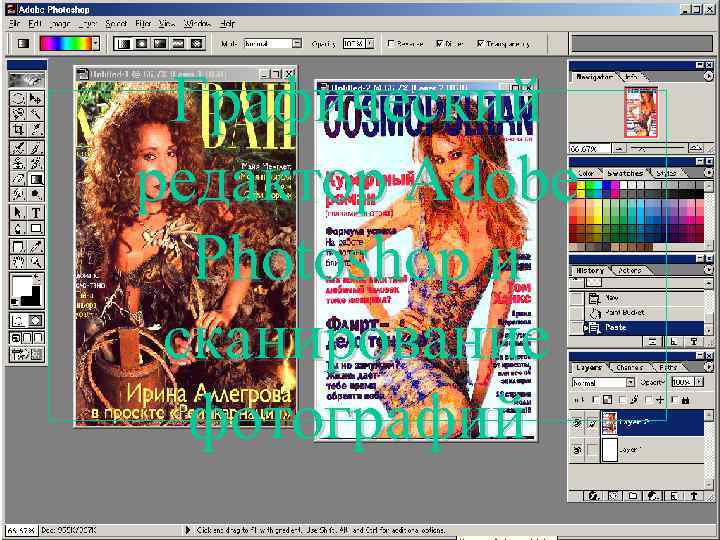Viewport: 720px width, 540px height.
Task: Select the Lasso tool
Action: coord(18,114)
